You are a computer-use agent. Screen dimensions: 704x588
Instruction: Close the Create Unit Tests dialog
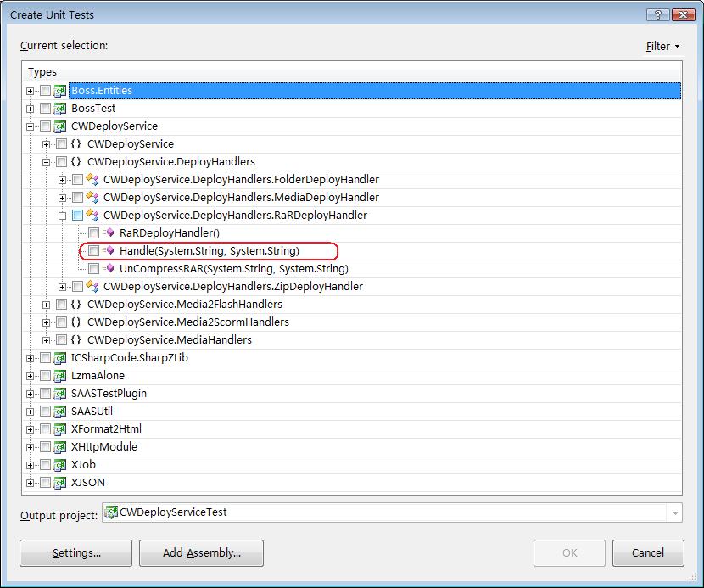click(x=684, y=14)
